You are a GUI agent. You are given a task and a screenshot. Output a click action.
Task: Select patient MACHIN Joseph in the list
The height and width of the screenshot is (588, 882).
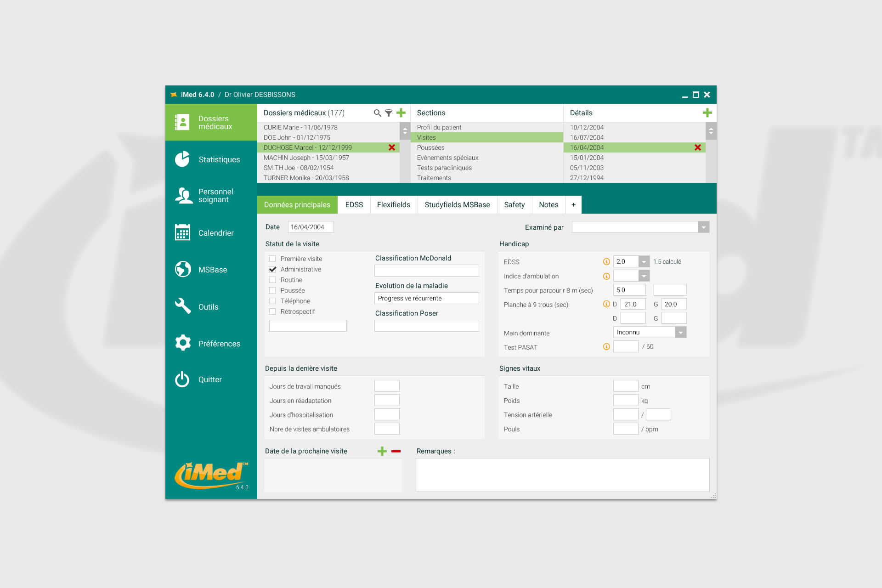pos(306,158)
